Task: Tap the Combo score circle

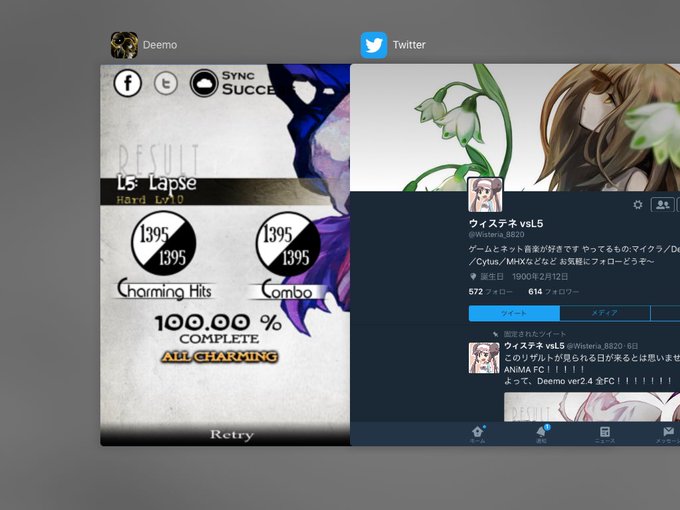Action: point(288,243)
